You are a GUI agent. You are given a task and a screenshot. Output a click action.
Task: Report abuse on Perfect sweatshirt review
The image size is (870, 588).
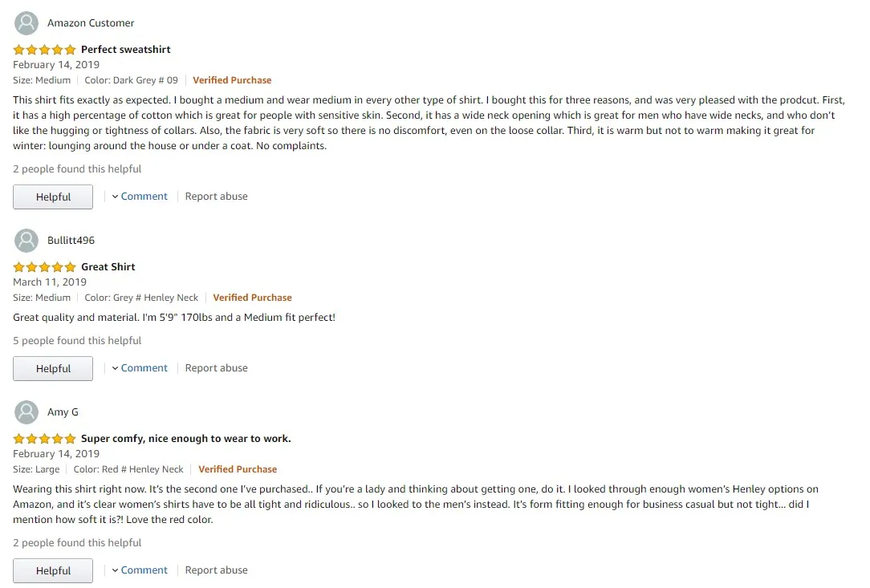click(216, 197)
